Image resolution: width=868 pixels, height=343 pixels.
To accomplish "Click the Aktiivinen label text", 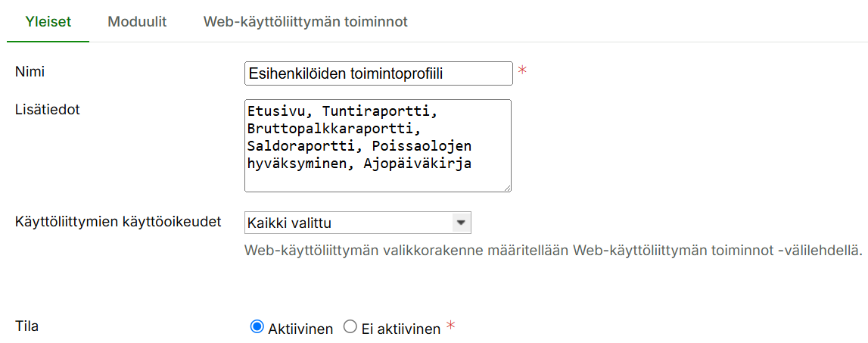I will pyautogui.click(x=300, y=329).
